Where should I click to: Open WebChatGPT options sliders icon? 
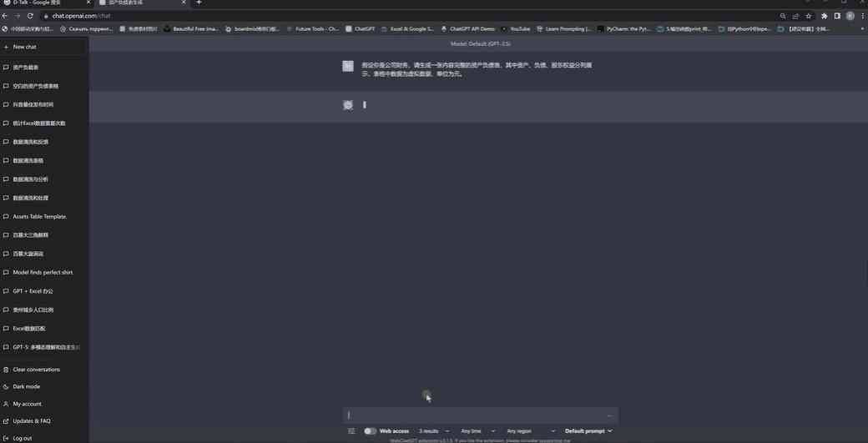click(351, 430)
